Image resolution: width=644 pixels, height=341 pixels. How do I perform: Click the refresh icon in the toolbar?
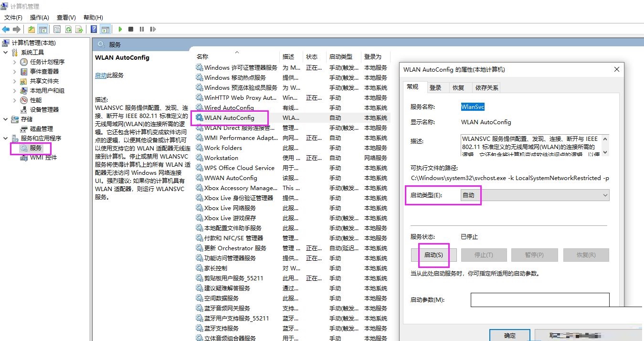point(68,29)
